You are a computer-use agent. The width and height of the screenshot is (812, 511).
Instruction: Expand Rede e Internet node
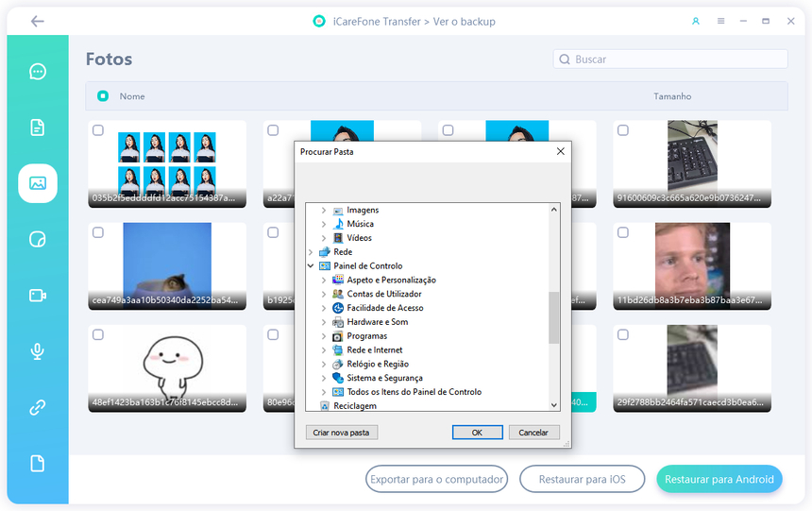point(324,349)
